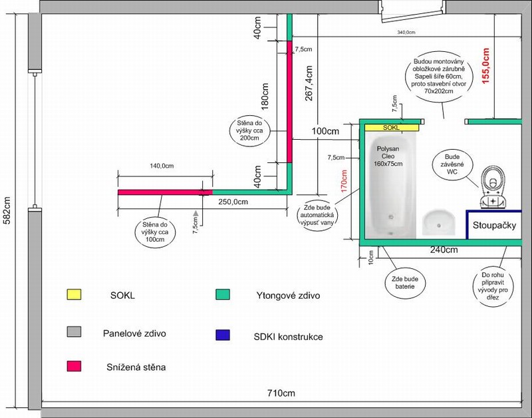Click the wall-hung toilet symbol
The width and height of the screenshot is (532, 418).
492,188
